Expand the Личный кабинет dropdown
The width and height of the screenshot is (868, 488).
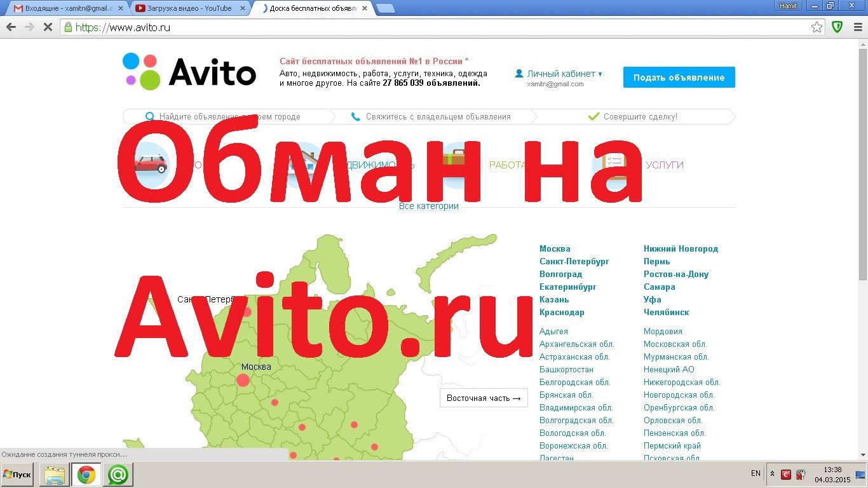pos(559,74)
